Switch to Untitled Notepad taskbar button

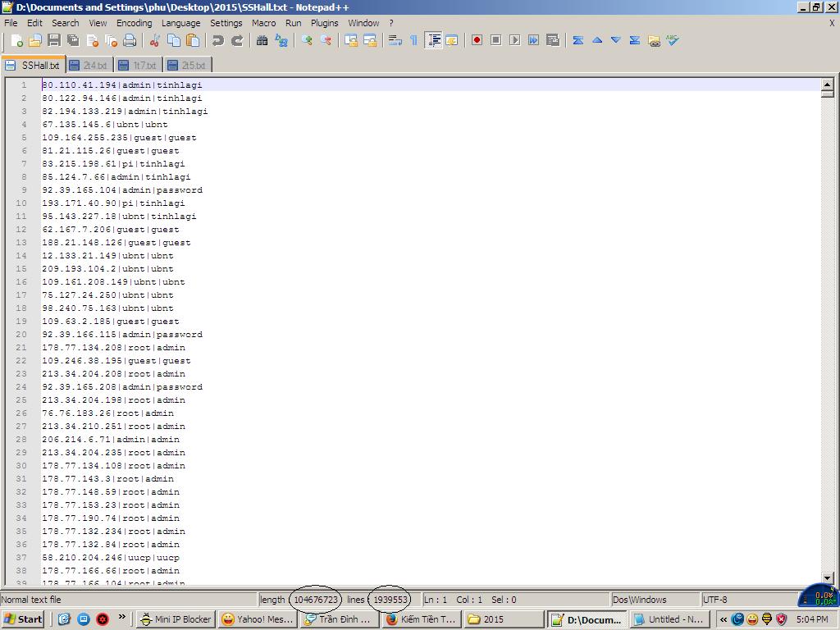668,619
